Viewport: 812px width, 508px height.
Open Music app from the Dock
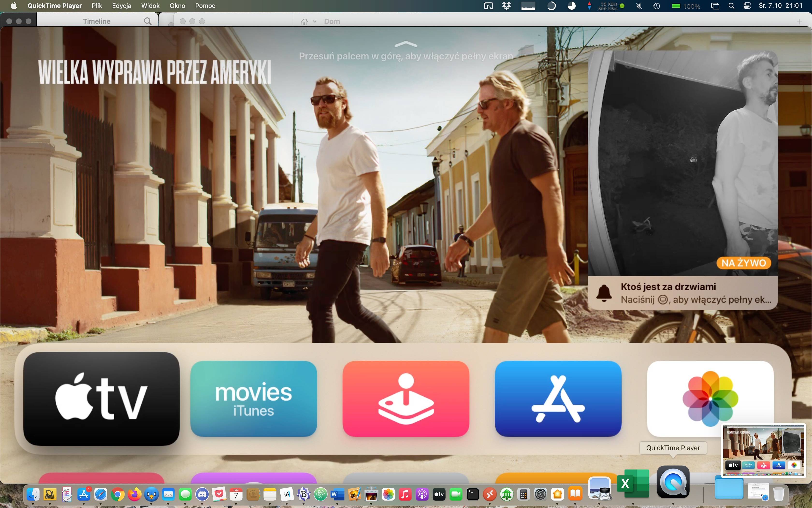click(x=405, y=494)
